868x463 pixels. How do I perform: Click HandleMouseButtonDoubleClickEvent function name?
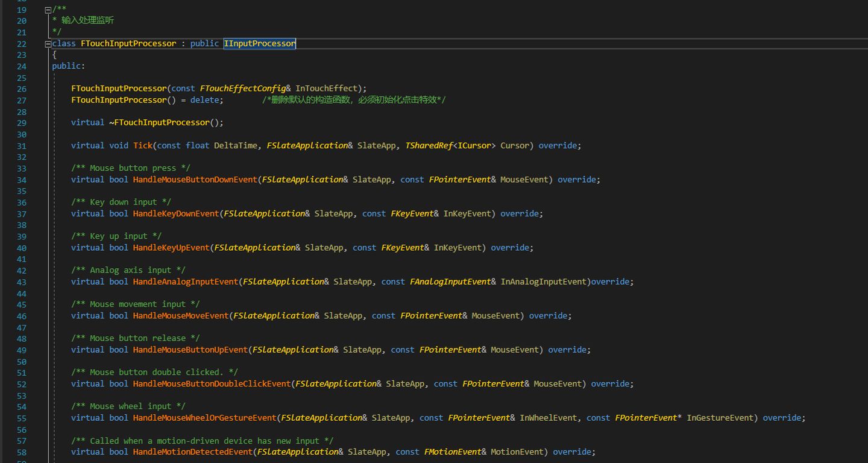pos(212,383)
